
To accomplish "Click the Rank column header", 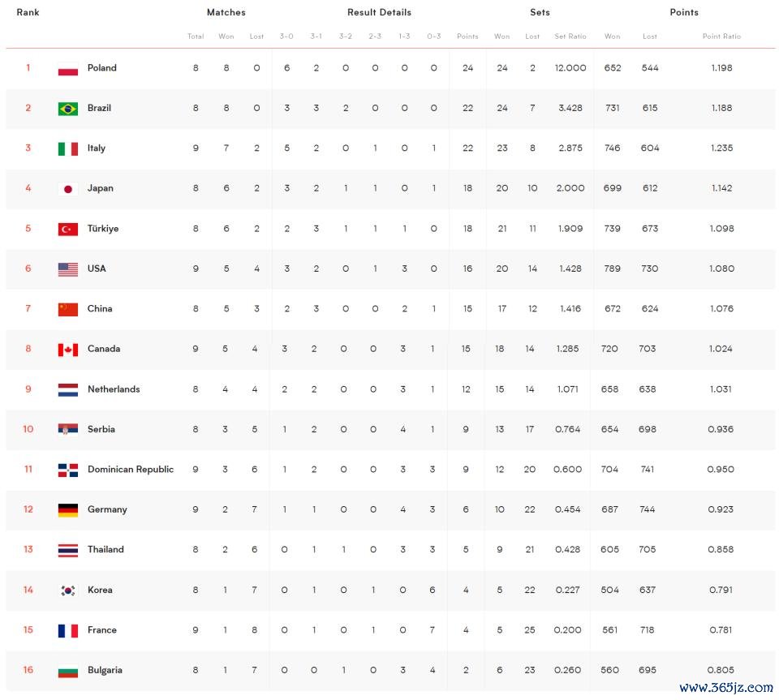I will coord(28,12).
